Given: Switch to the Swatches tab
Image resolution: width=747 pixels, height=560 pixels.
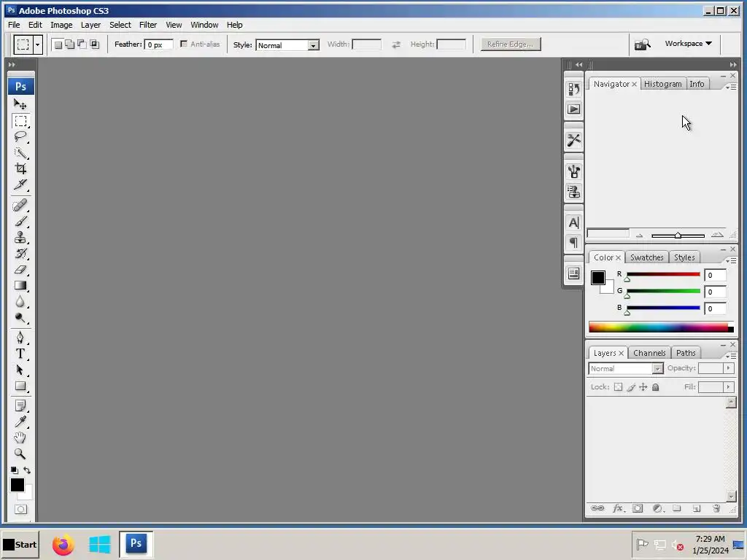Looking at the screenshot, I should (x=646, y=257).
